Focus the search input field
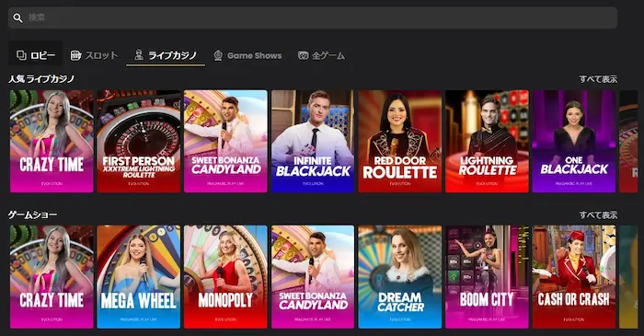 313,17
